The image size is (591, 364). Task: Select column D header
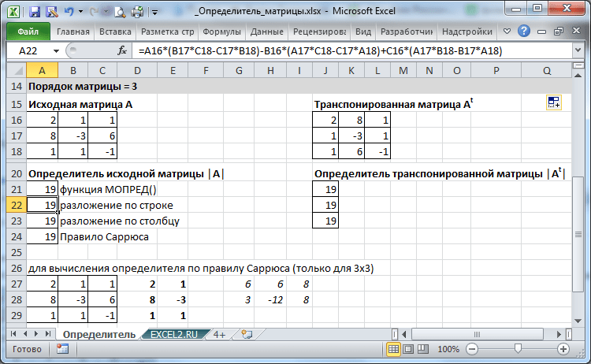[137, 70]
